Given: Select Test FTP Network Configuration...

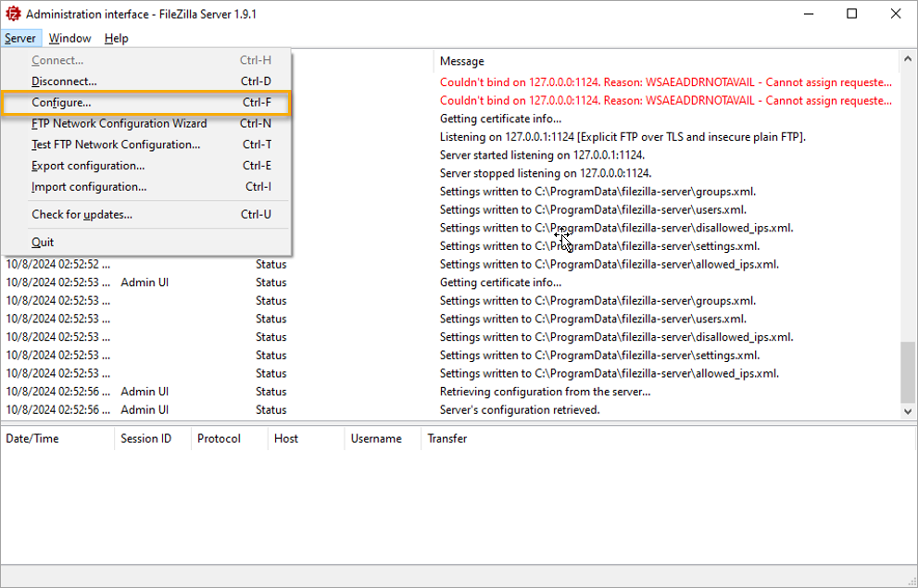Looking at the screenshot, I should pos(145,144).
